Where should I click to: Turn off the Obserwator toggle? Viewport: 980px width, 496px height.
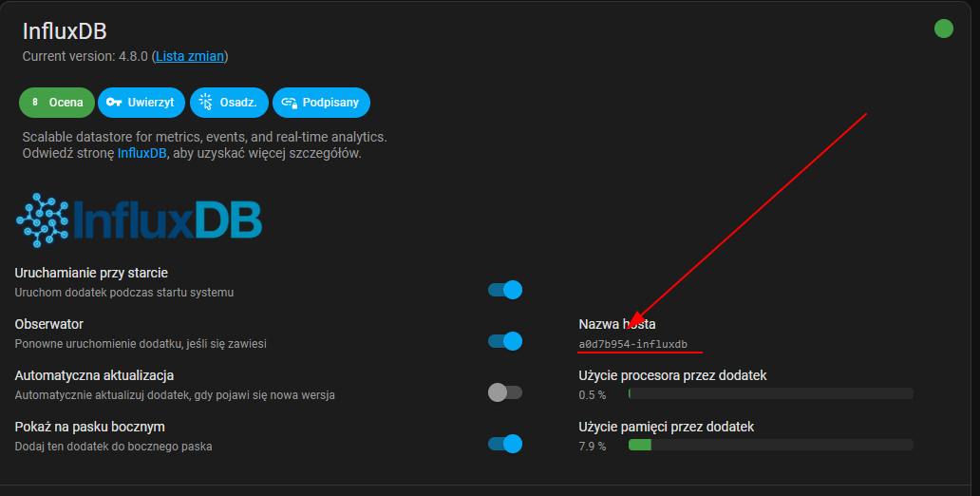[x=505, y=341]
